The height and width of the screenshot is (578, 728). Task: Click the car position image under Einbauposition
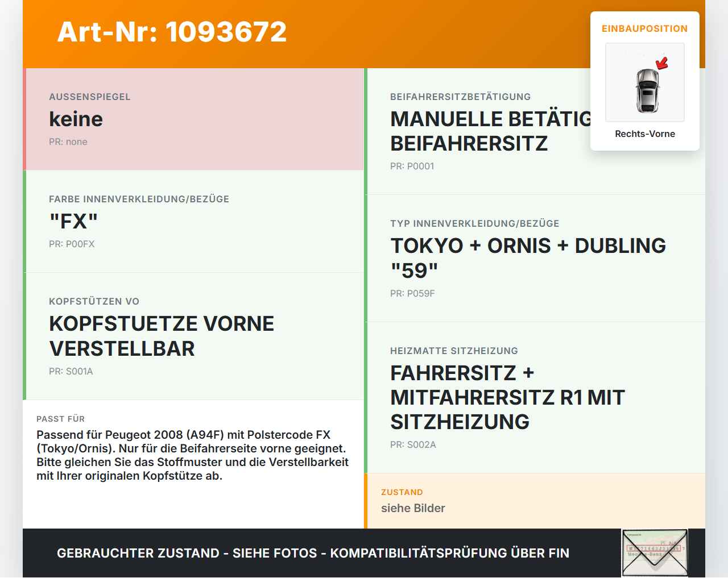pos(645,82)
